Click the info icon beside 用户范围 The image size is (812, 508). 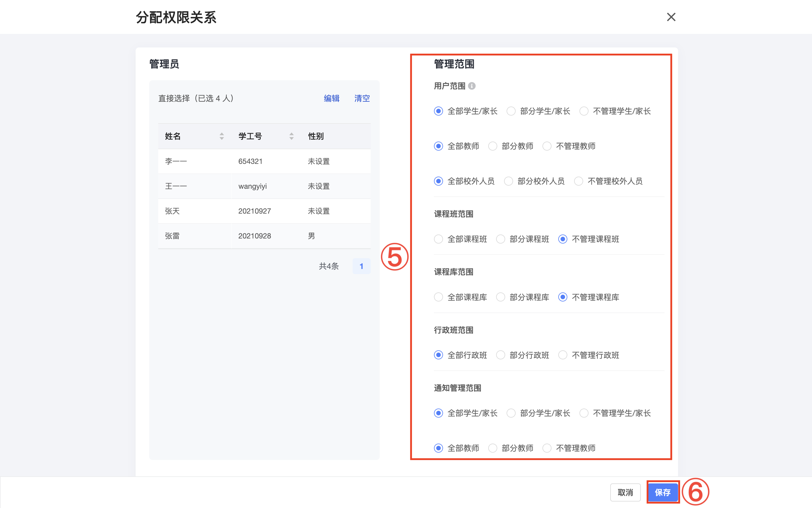472,86
